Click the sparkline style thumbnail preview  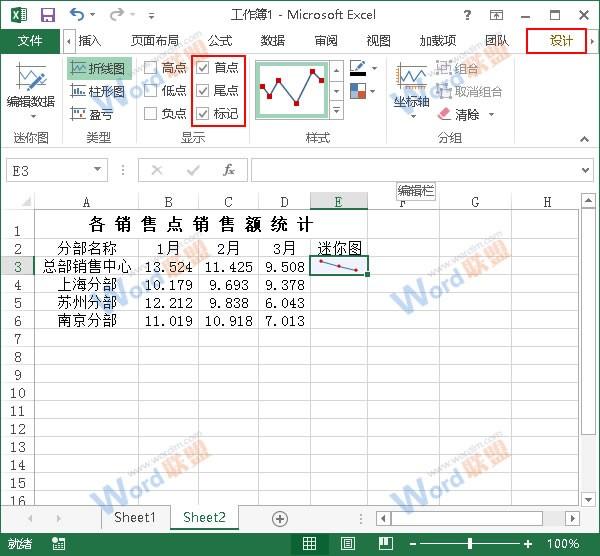[292, 90]
